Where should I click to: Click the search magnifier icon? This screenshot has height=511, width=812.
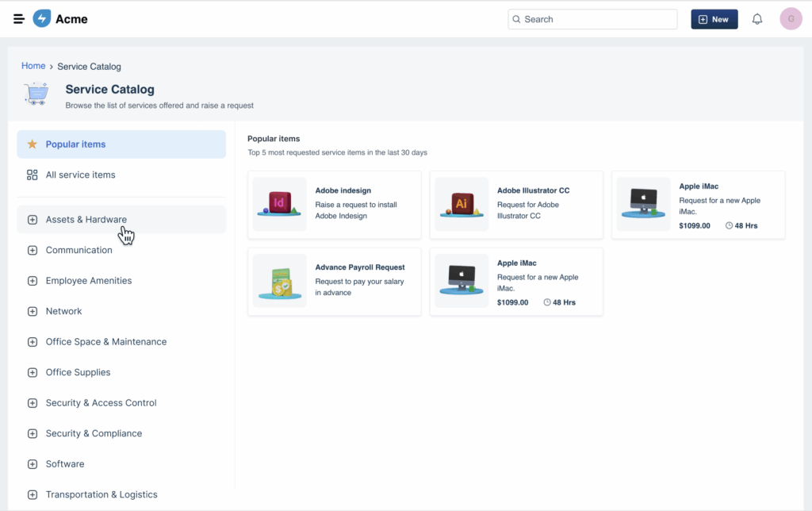[x=516, y=18]
